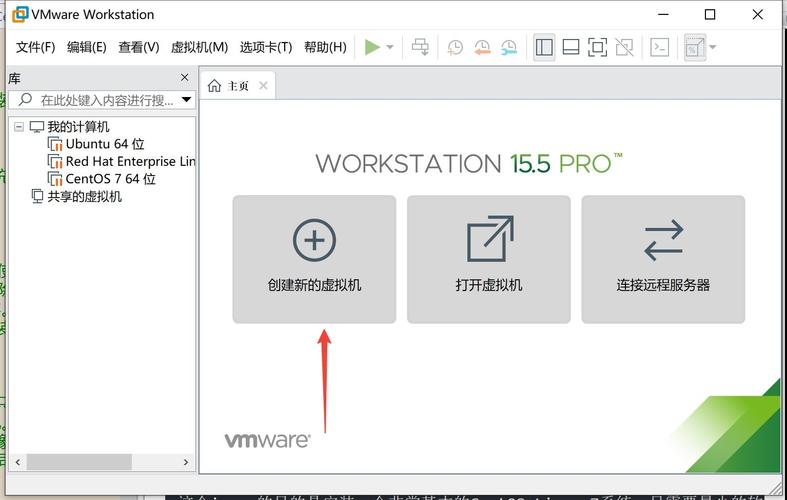Click 连接远程服务器 button

[x=663, y=259]
